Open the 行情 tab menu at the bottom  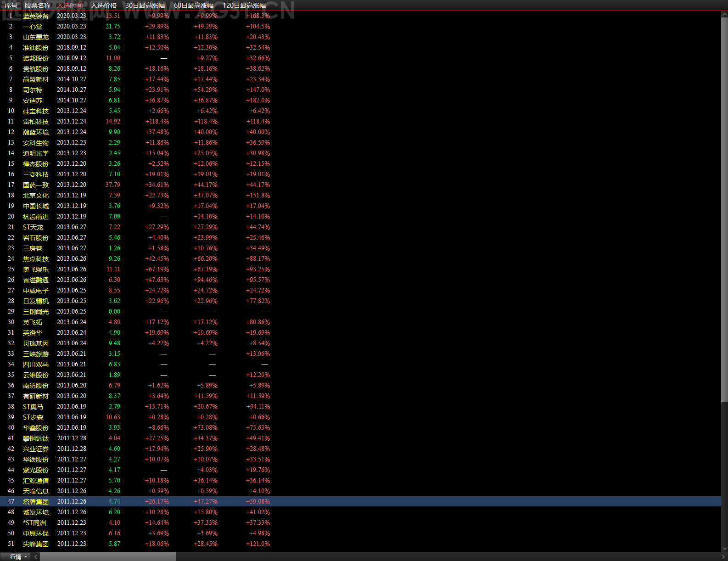(x=18, y=557)
